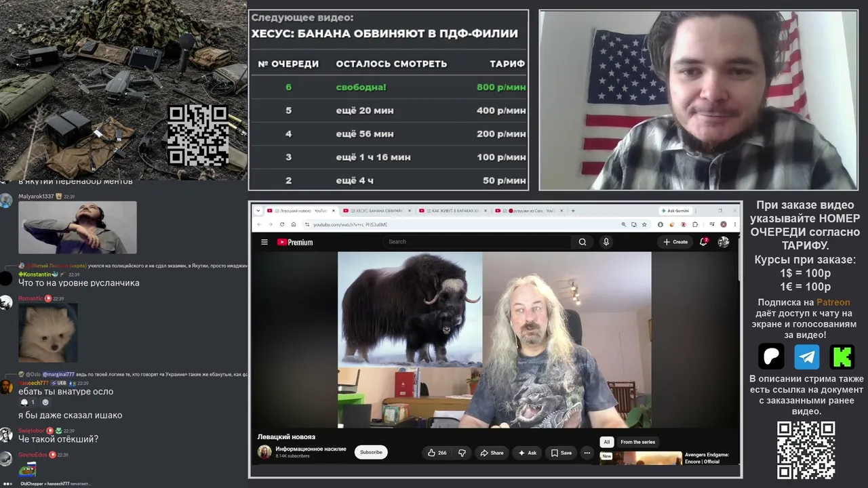Click the Ask Gemini button in Chrome
This screenshot has height=488, width=868.
point(675,211)
